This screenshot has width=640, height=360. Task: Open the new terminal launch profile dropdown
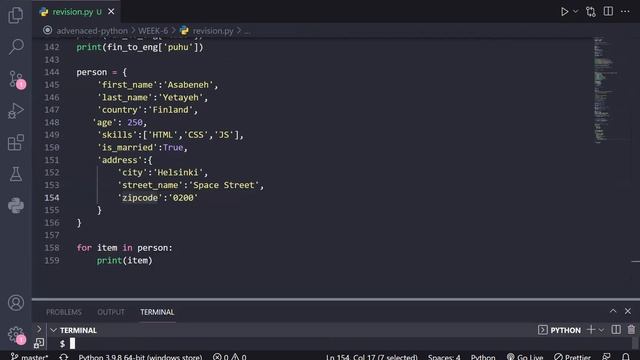[x=601, y=330]
